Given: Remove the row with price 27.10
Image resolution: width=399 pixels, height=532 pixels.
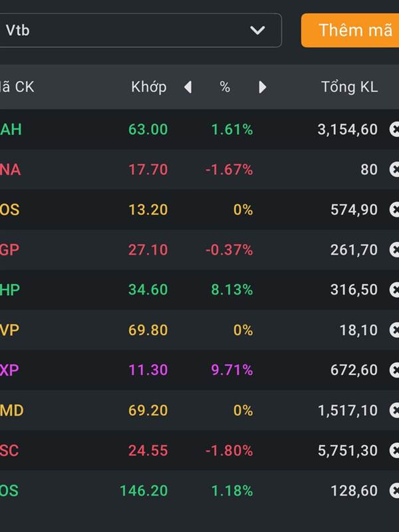Looking at the screenshot, I should pos(394,250).
